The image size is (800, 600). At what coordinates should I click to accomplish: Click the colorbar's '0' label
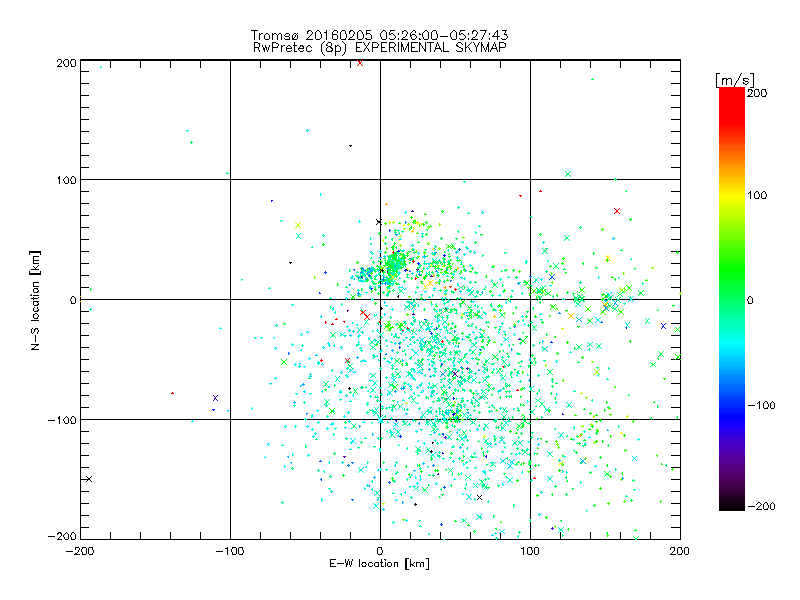pyautogui.click(x=750, y=300)
